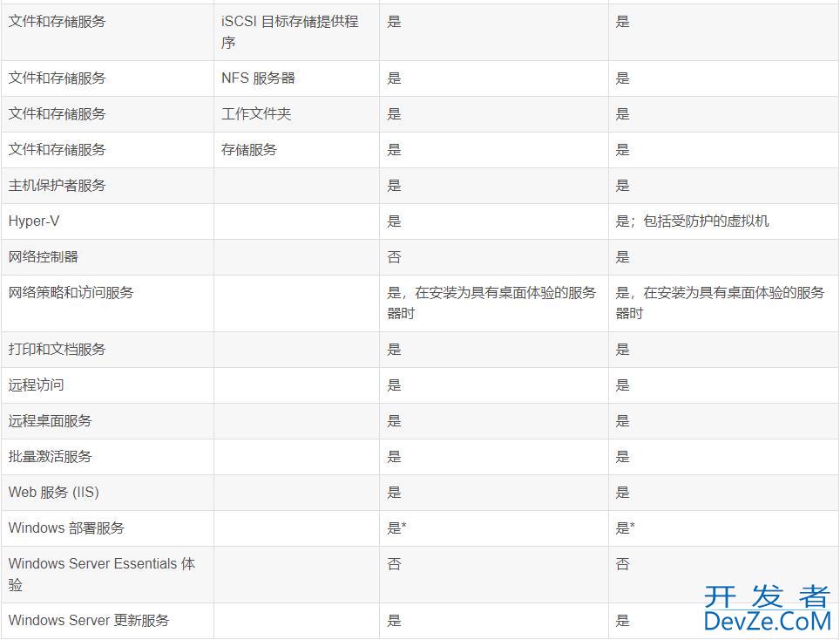Select 'Windows Server Essentials 体验' row label
Screen dimensions: 840x640
click(102, 574)
